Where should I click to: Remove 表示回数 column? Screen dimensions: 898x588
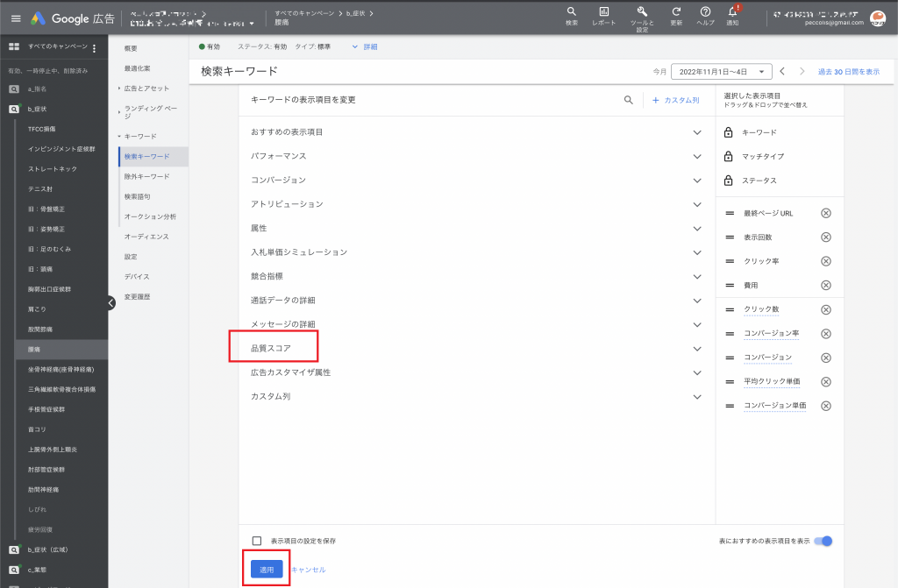click(826, 237)
